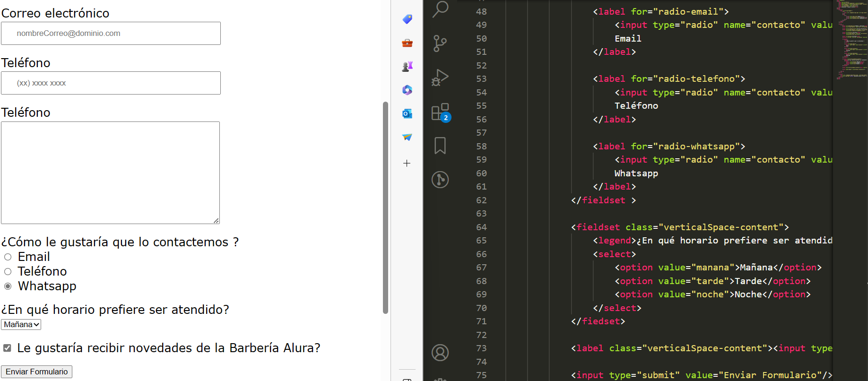Select the Teléfono radio button

tap(8, 272)
